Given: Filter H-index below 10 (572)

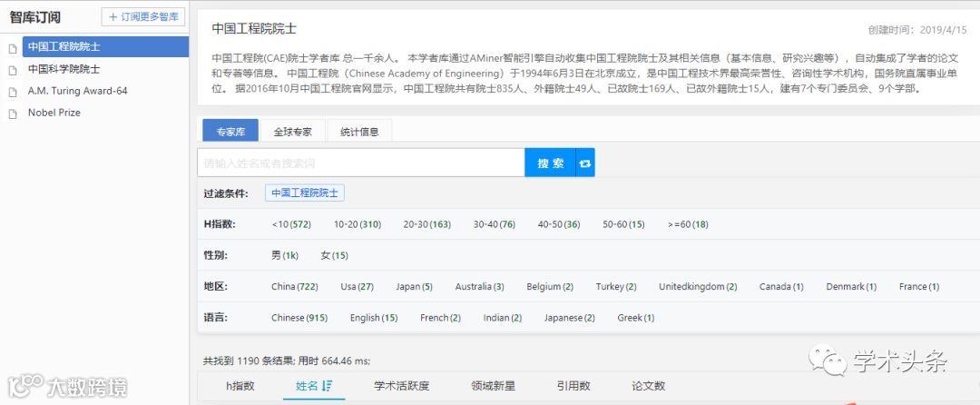Looking at the screenshot, I should [291, 224].
